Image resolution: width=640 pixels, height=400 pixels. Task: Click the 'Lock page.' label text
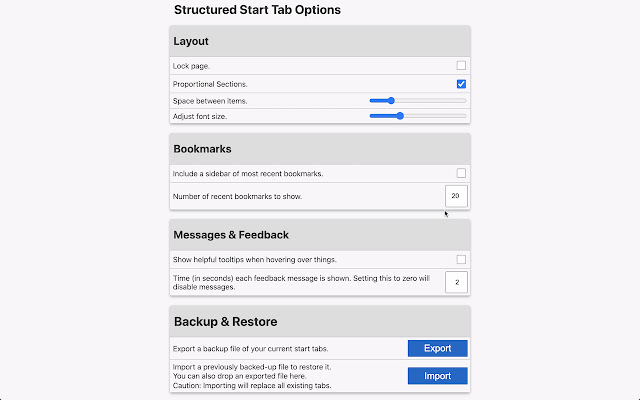pyautogui.click(x=191, y=66)
